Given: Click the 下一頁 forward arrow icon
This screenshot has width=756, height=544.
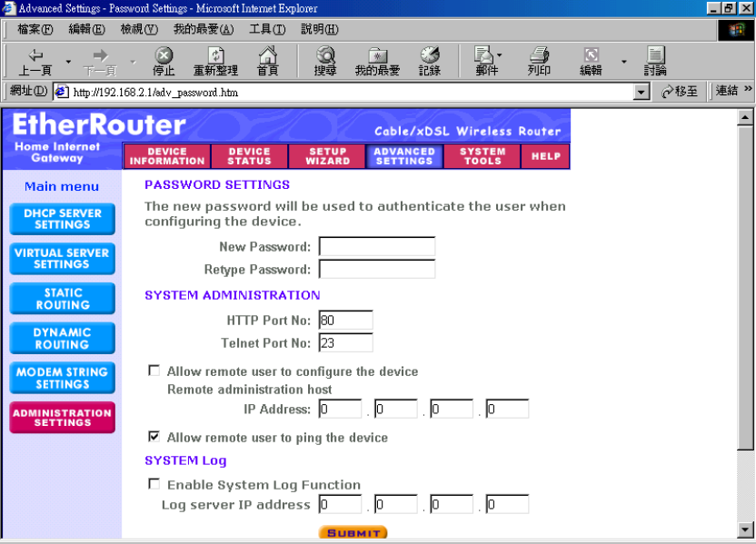Looking at the screenshot, I should [100, 56].
